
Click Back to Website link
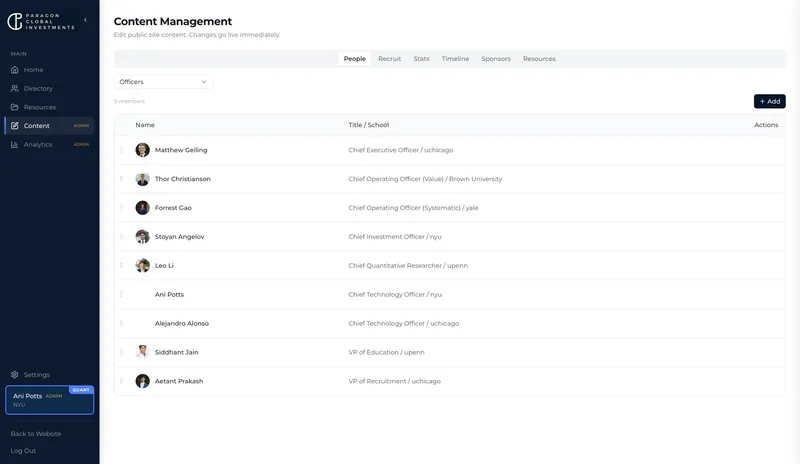[36, 434]
